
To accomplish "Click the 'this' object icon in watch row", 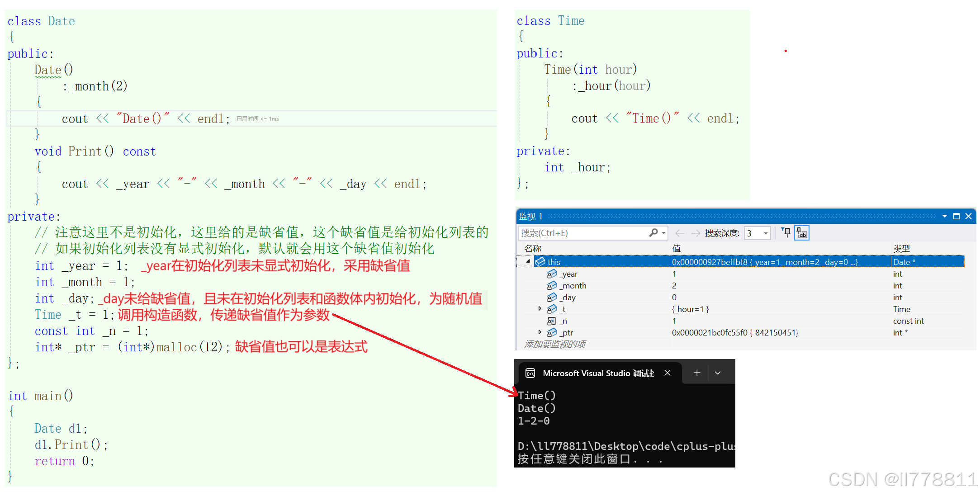I will (540, 262).
